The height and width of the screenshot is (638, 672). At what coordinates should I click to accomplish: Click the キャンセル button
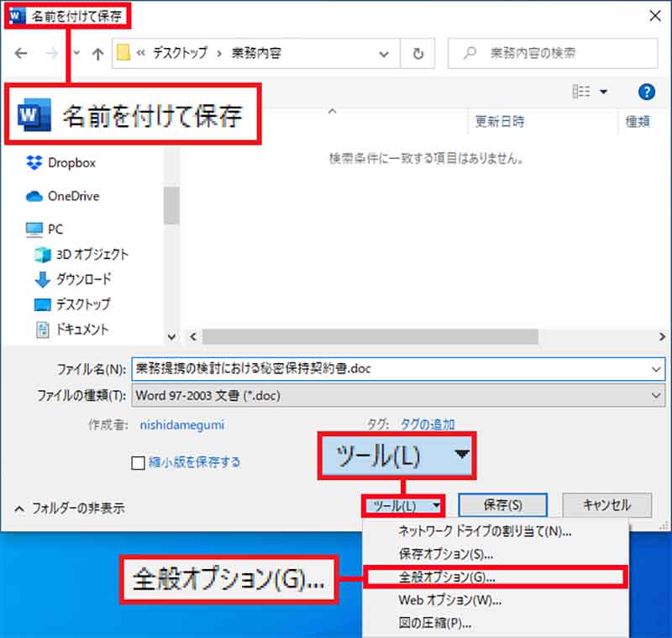click(x=606, y=505)
